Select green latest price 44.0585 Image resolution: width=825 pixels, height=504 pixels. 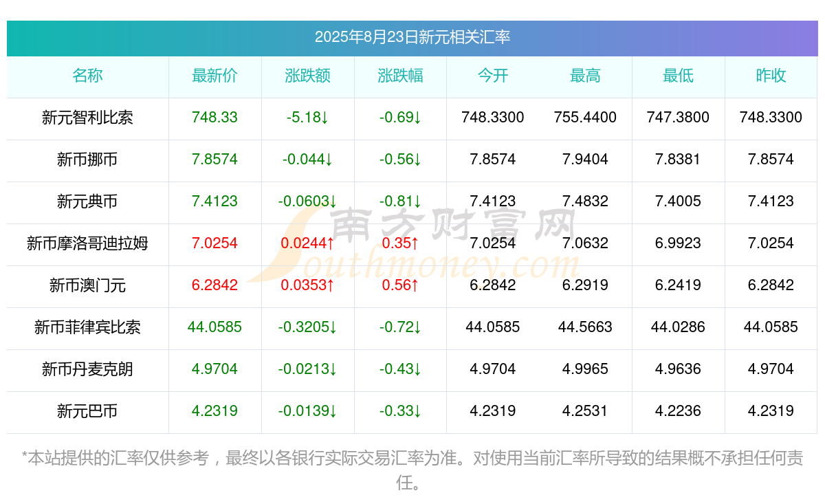[x=214, y=327]
